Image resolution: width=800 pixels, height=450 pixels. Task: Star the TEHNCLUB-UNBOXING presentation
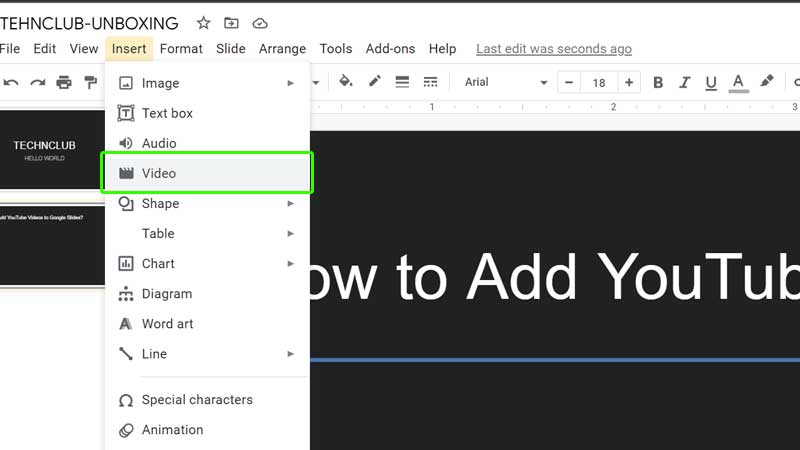[x=204, y=23]
